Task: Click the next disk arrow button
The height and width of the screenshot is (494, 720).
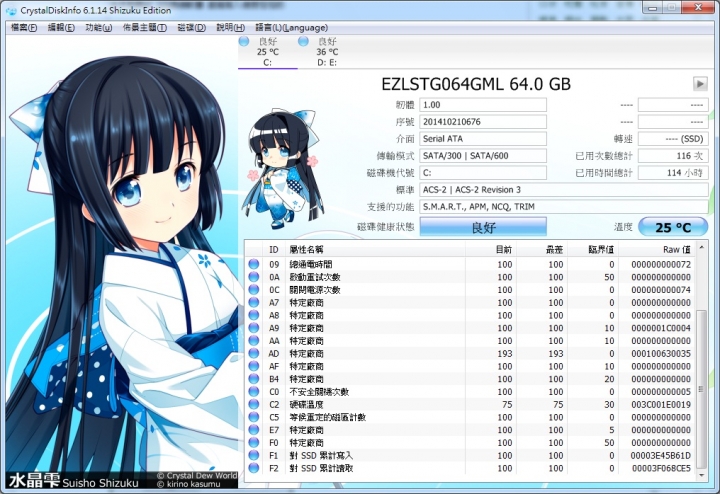Action: pyautogui.click(x=700, y=84)
